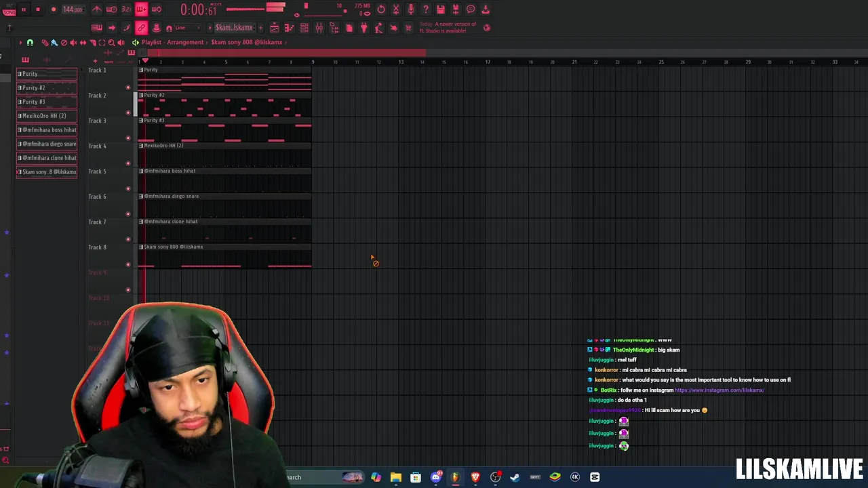
Task: Select Purity #2 in the pattern picker
Action: (47, 87)
